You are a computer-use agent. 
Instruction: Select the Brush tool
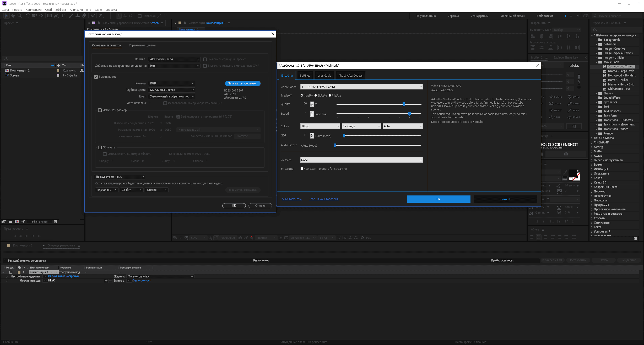[x=71, y=16]
